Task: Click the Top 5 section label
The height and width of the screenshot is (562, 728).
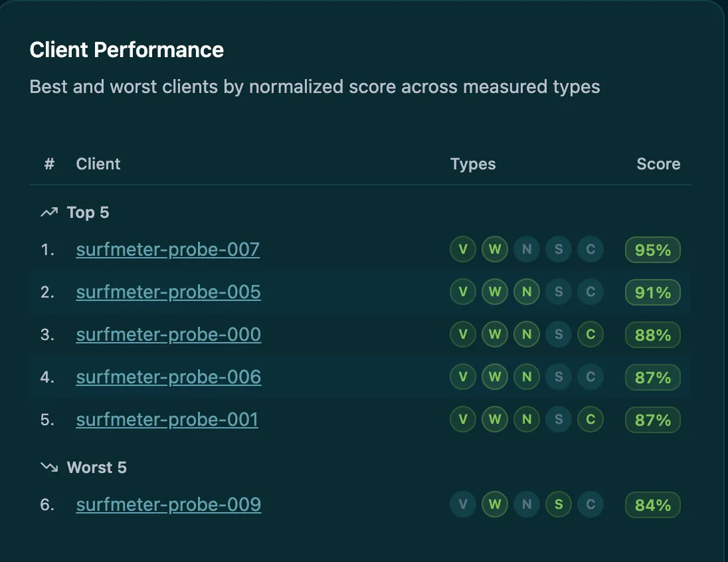Action: (x=88, y=213)
